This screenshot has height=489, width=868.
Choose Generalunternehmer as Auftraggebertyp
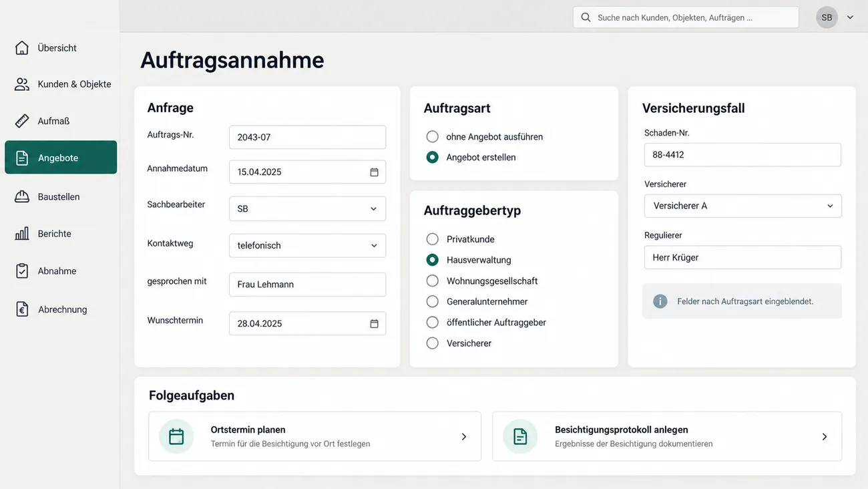pyautogui.click(x=433, y=301)
